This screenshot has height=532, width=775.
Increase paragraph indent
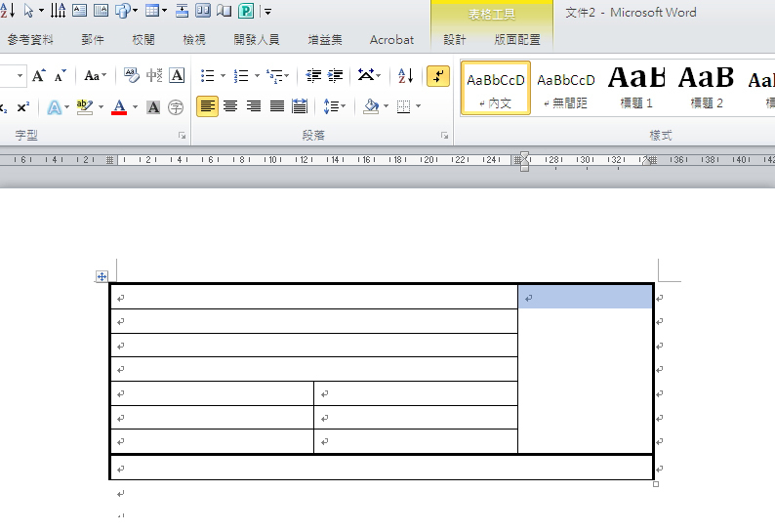pyautogui.click(x=335, y=75)
